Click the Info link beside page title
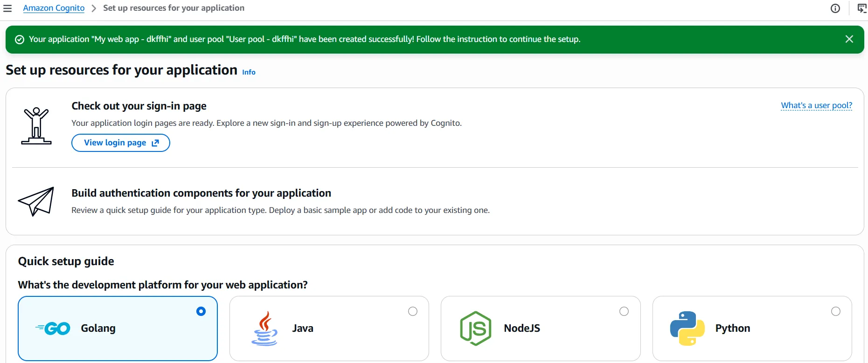This screenshot has height=363, width=868. pyautogui.click(x=249, y=72)
